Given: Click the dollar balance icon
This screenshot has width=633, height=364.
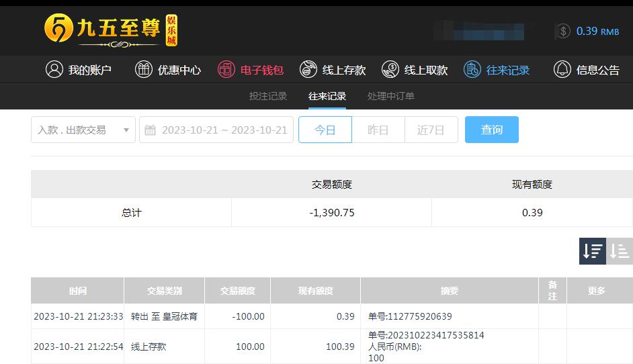Looking at the screenshot, I should [562, 31].
